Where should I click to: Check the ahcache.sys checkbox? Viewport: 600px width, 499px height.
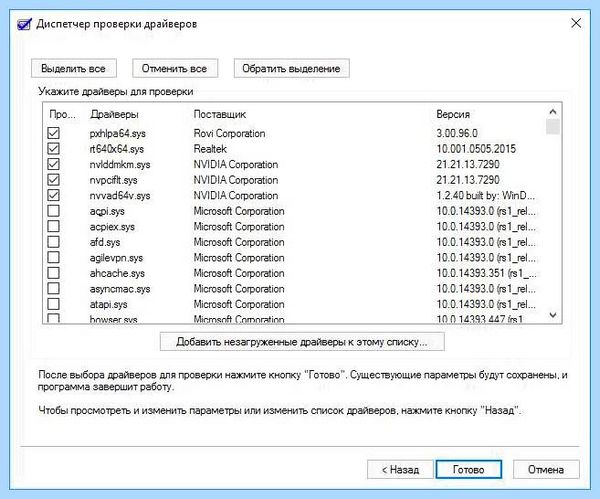pyautogui.click(x=54, y=273)
